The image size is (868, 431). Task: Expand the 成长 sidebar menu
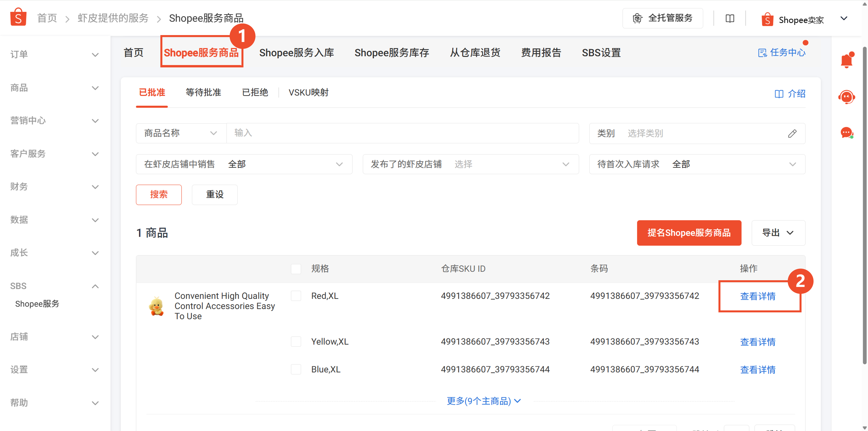(55, 253)
